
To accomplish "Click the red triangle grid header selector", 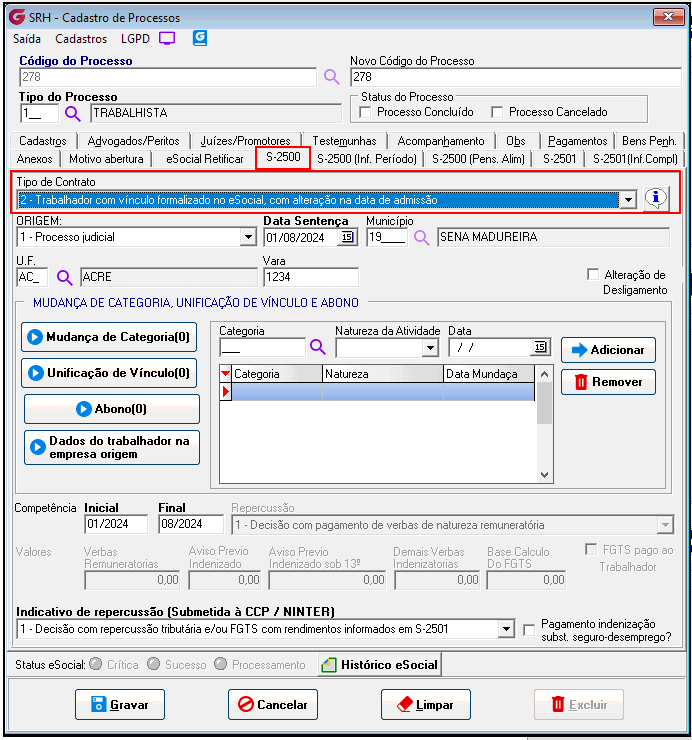I will pos(225,374).
